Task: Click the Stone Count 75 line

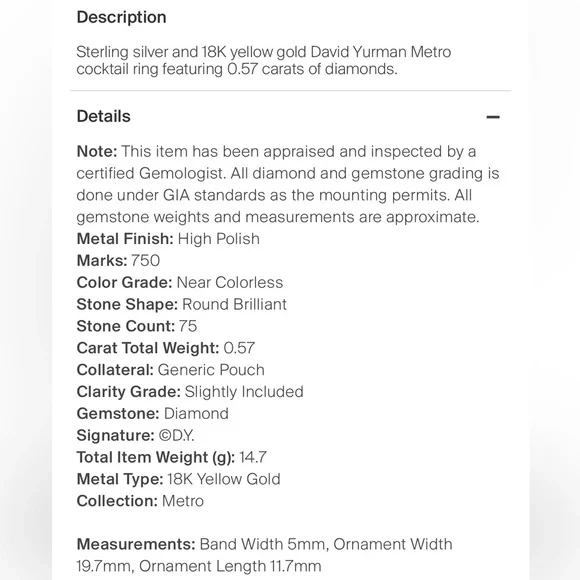Action: 136,326
